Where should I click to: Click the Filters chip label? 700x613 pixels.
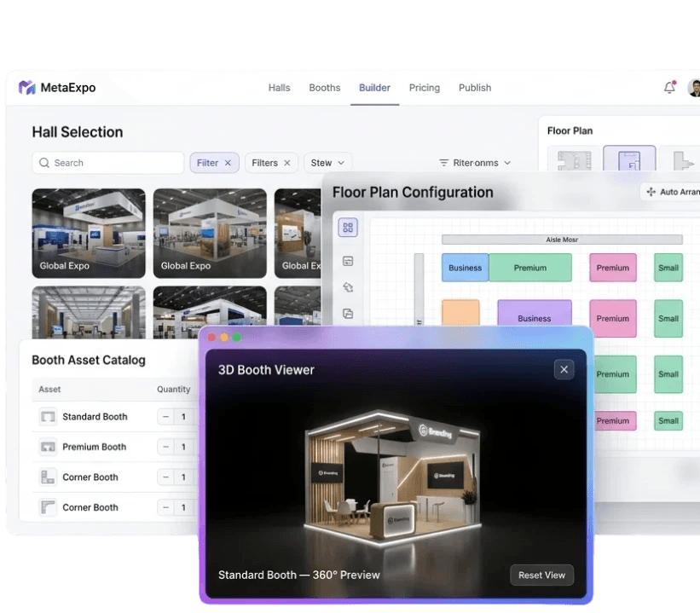coord(264,163)
